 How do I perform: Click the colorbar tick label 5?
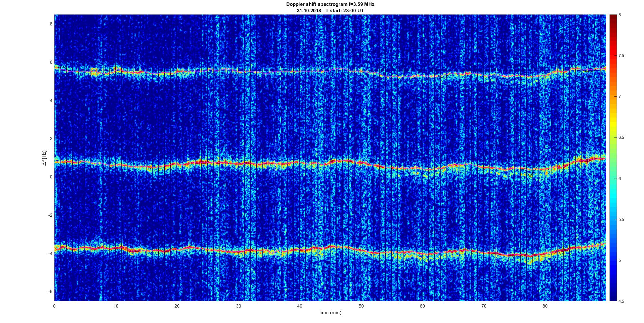click(620, 260)
